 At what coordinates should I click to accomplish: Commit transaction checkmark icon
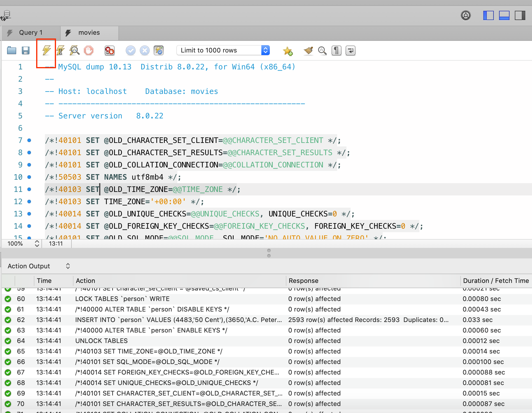click(x=131, y=50)
